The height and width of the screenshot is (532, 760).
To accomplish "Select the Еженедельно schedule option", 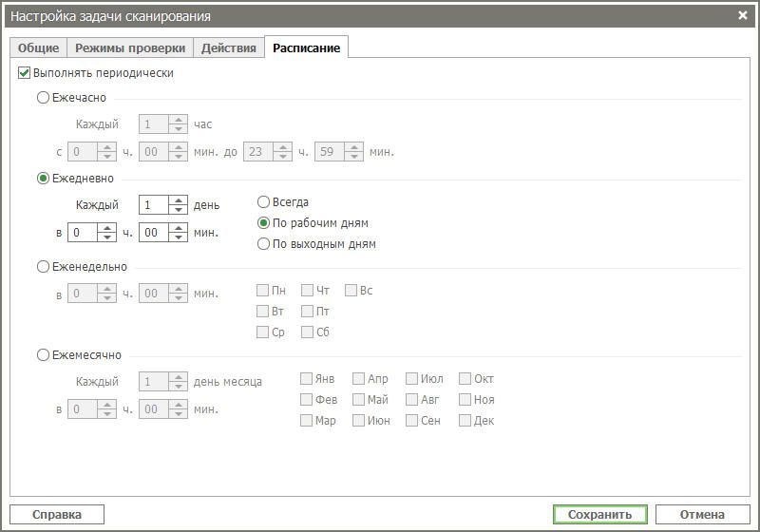I will [x=43, y=267].
